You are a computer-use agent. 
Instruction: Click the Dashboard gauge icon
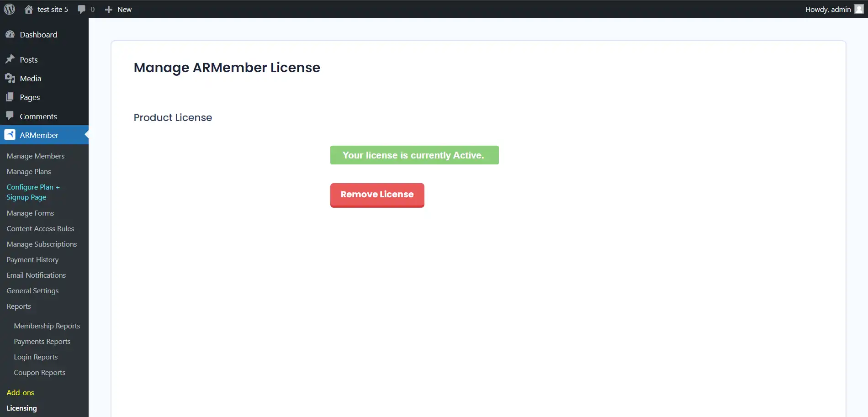pyautogui.click(x=10, y=34)
